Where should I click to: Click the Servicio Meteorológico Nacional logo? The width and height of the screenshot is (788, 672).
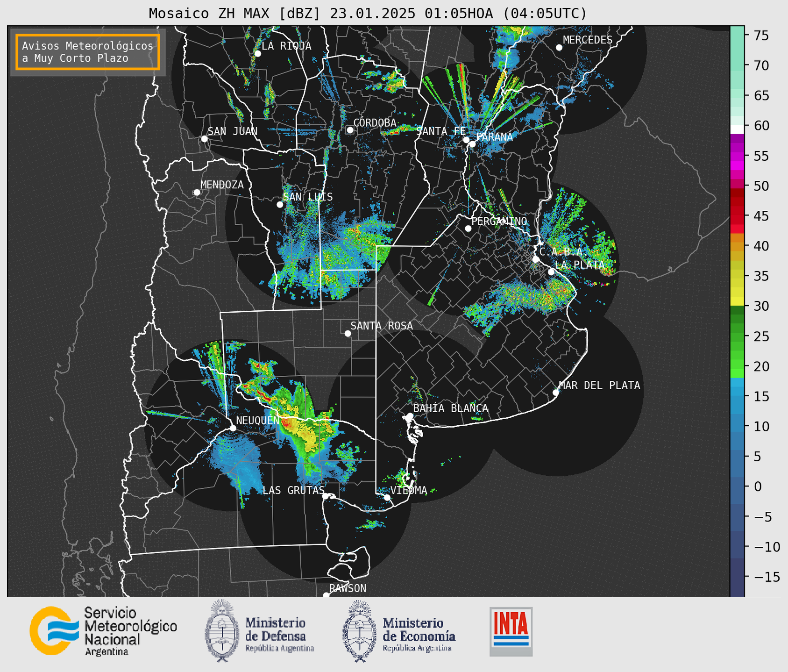click(103, 631)
